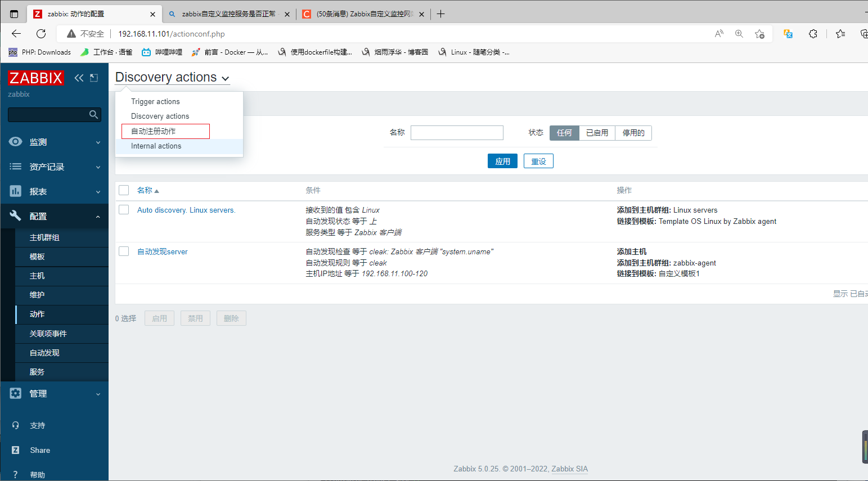The height and width of the screenshot is (481, 868).
Task: Add page to favorites star icon
Action: pos(759,34)
